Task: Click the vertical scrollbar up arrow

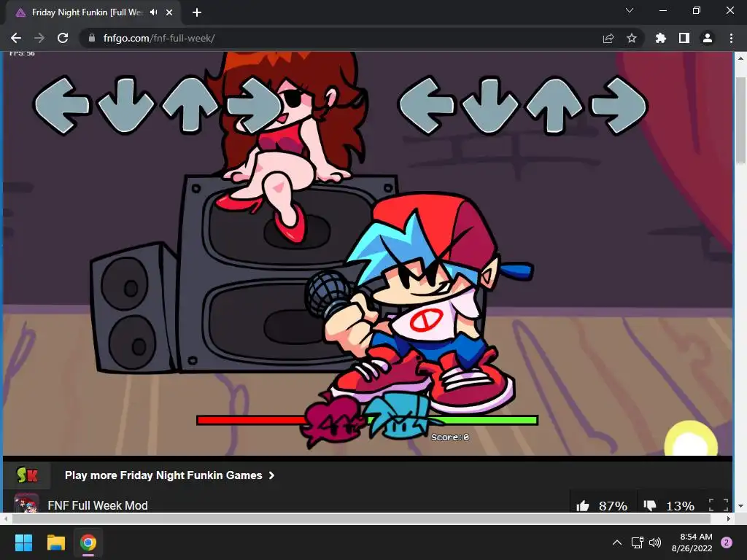Action: (x=740, y=58)
